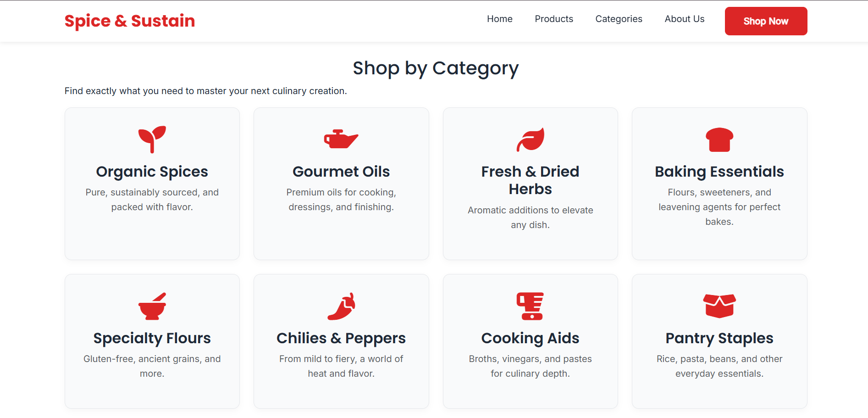Click the oil can icon
The width and height of the screenshot is (868, 418).
pyautogui.click(x=341, y=139)
